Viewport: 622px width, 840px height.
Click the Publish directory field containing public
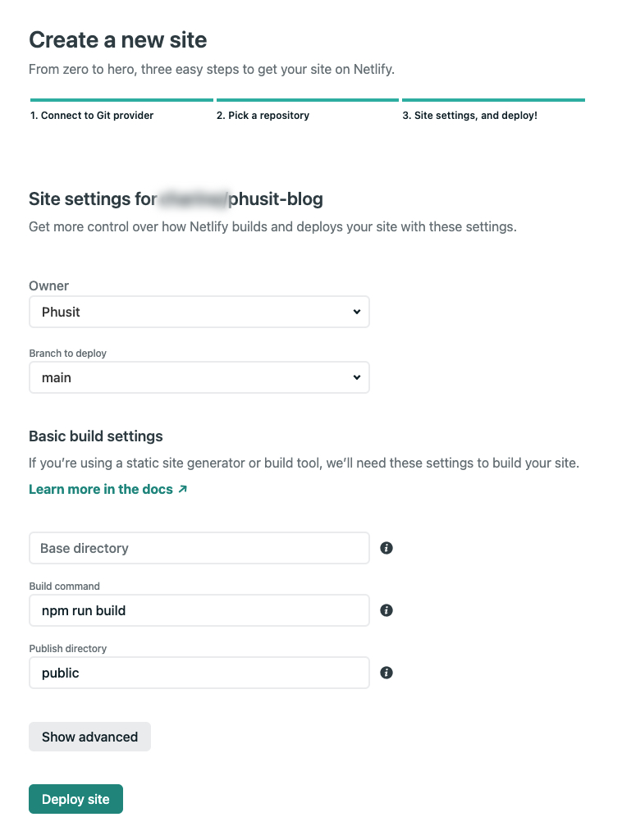pyautogui.click(x=199, y=673)
